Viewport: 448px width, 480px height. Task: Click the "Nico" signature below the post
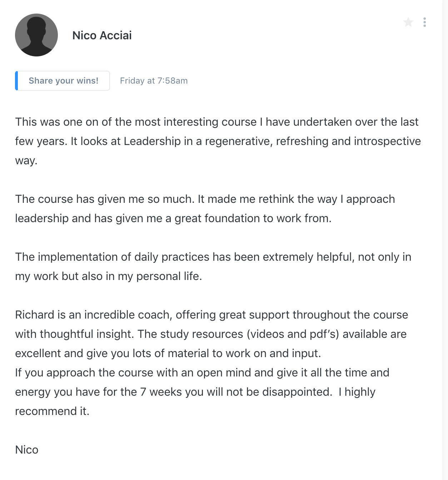27,450
